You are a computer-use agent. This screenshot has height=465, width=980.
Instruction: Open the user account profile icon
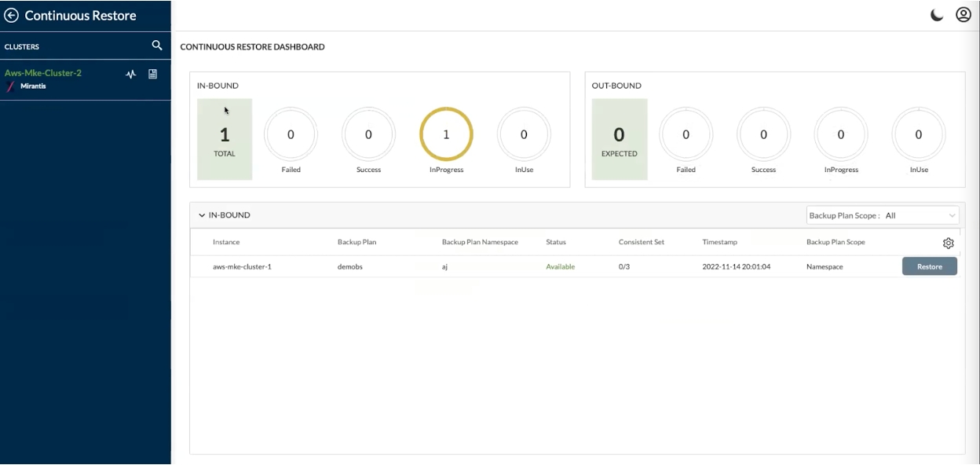[964, 15]
